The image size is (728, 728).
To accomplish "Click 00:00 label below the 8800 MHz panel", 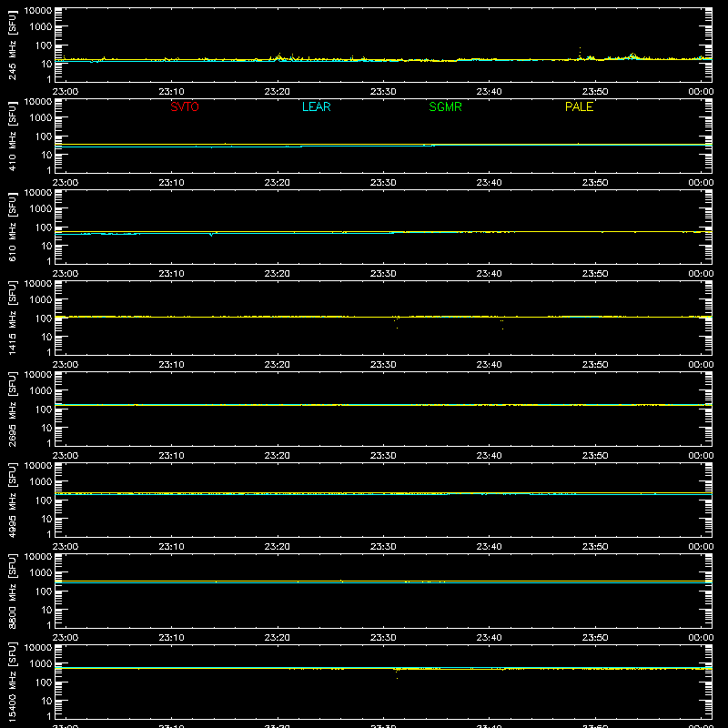I will (x=701, y=638).
